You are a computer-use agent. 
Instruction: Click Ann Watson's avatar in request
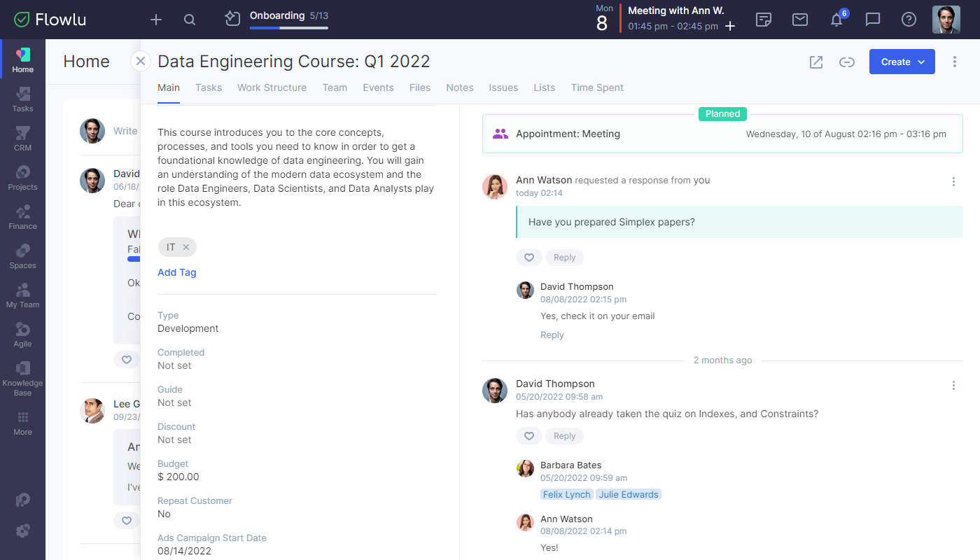tap(495, 187)
